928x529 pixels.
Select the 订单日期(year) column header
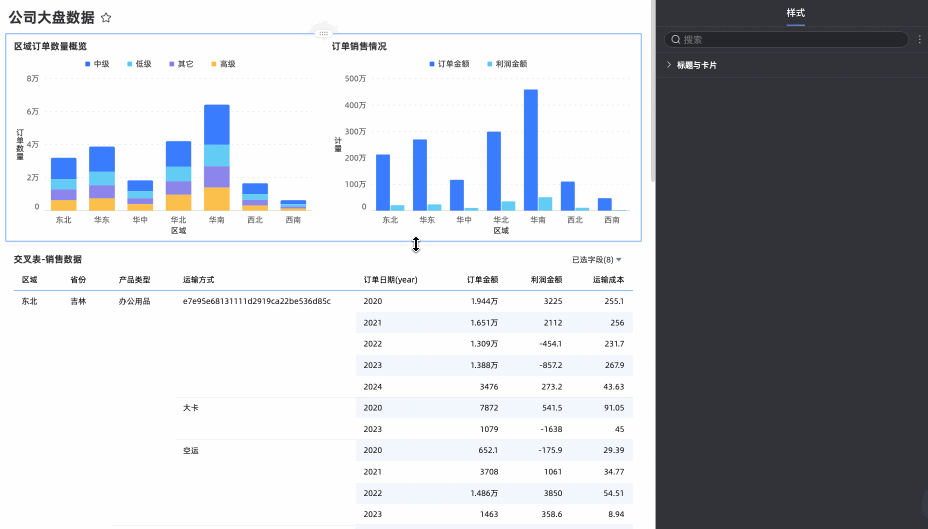coord(391,280)
